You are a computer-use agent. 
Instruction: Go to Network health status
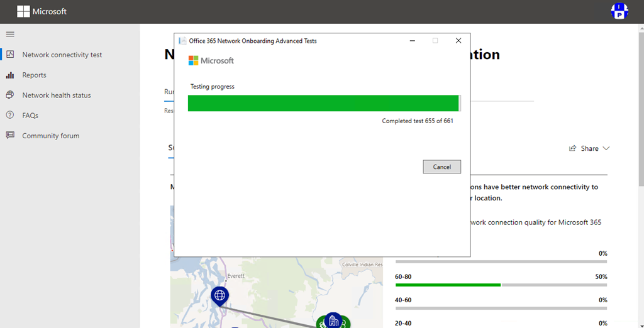pyautogui.click(x=57, y=96)
